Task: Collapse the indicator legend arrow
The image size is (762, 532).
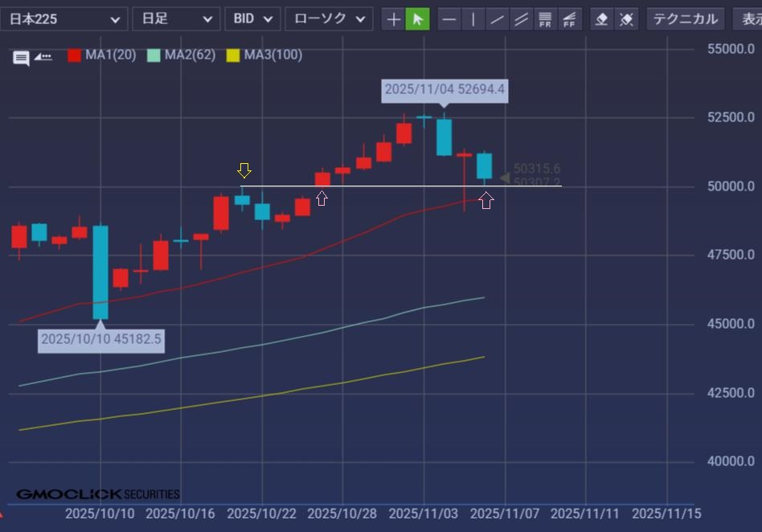Action: pos(43,57)
